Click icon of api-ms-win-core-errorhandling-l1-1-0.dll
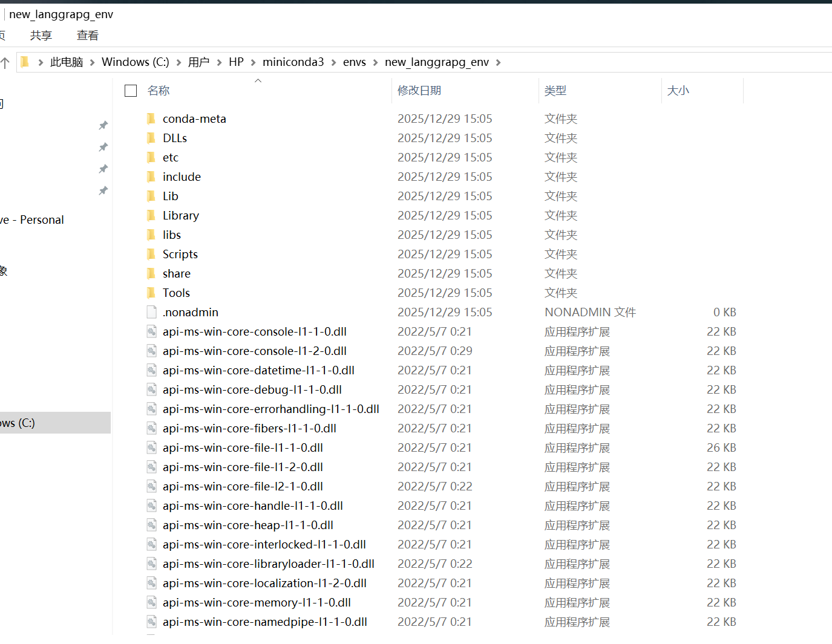The image size is (832, 644). [x=151, y=409]
